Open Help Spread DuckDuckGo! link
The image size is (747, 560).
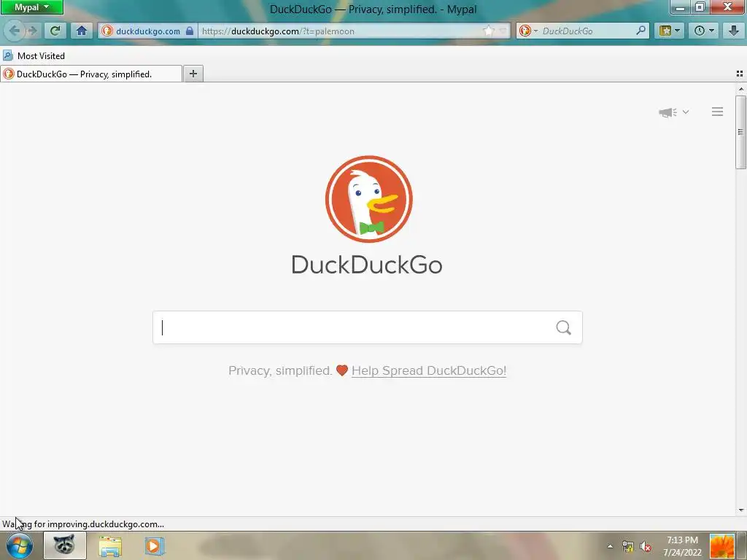click(429, 370)
